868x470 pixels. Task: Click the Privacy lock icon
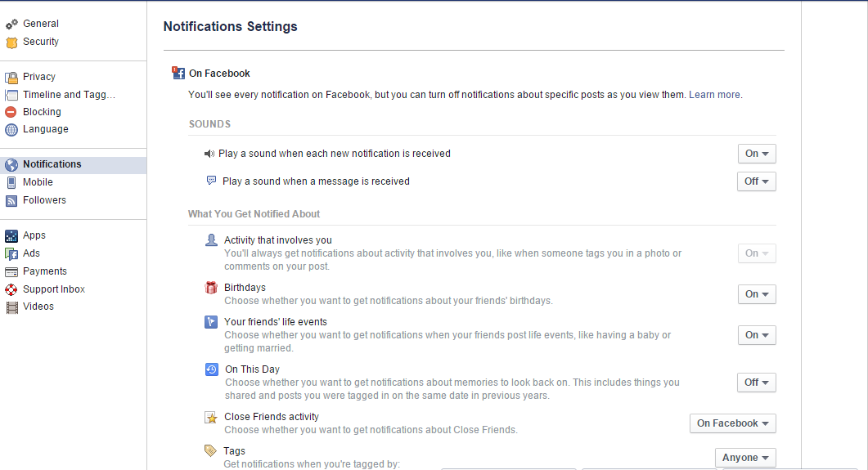(x=11, y=77)
